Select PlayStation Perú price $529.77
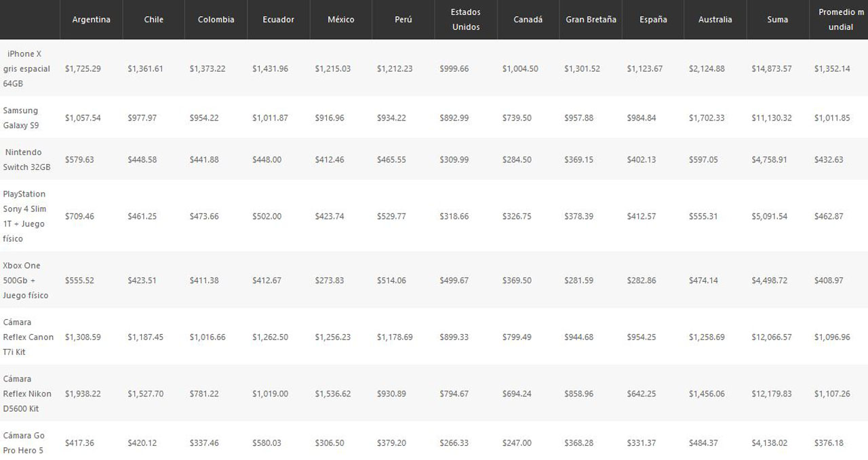Image resolution: width=868 pixels, height=460 pixels. 391,217
